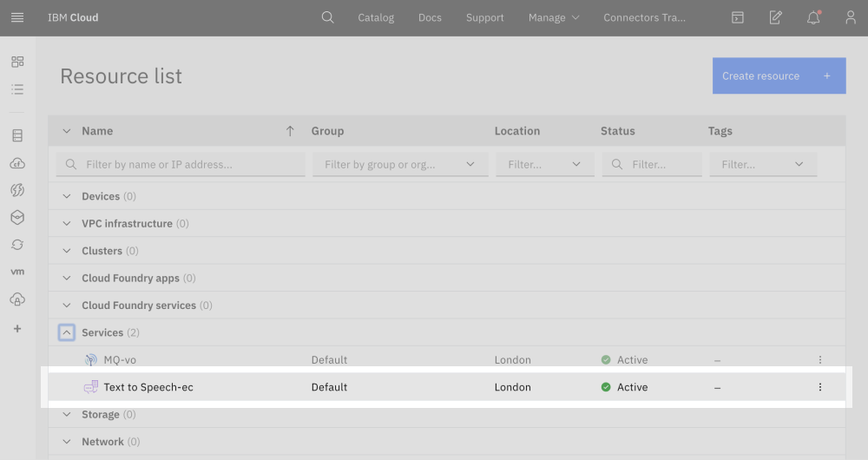Expand the Storage group

67,415
